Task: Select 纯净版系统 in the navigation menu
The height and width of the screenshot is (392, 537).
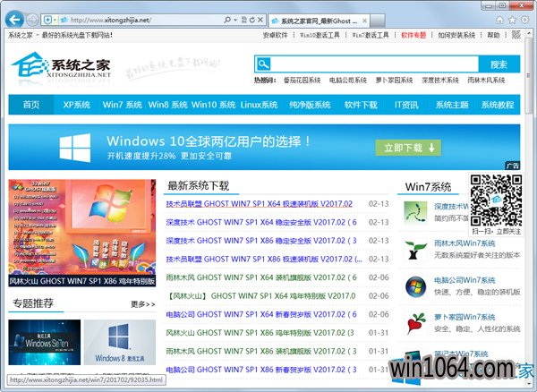Action: [x=310, y=105]
